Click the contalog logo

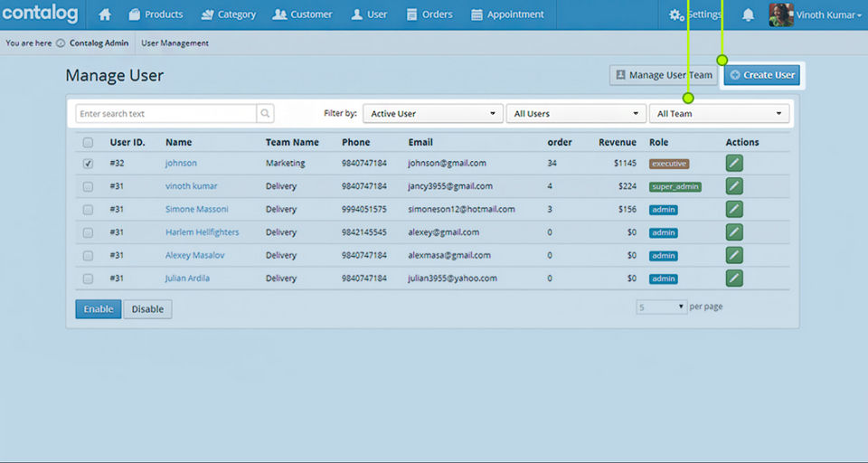pos(40,14)
